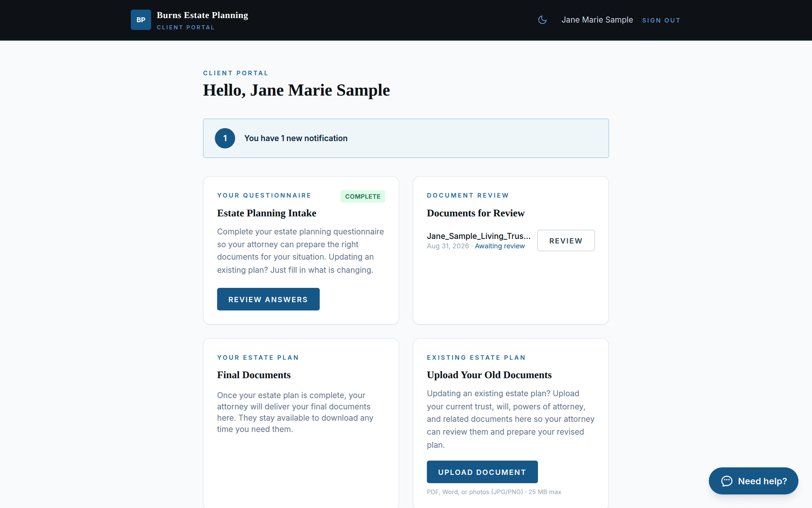Screen dimensions: 812x508
Task: Click the chat bubble icon in Need help
Action: (x=727, y=481)
